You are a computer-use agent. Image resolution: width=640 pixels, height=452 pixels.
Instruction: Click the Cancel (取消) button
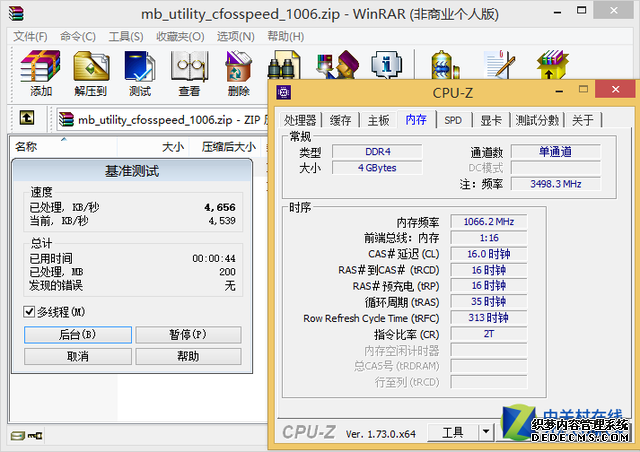coord(78,356)
